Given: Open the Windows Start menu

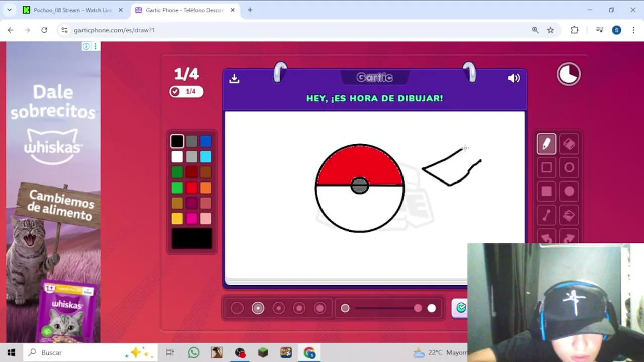Looking at the screenshot, I should tap(11, 353).
